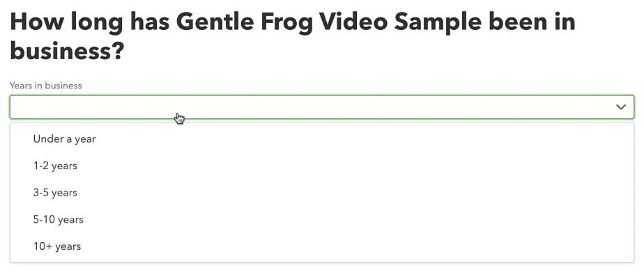Click the "Years in business" field label
Image resolution: width=644 pixels, height=277 pixels.
tap(45, 86)
